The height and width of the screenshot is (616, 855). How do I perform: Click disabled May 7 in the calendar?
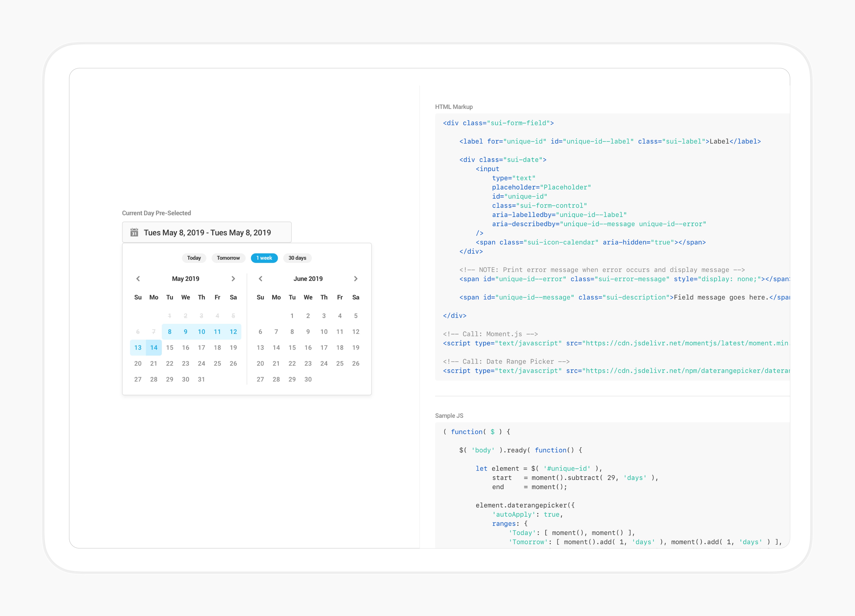(x=154, y=332)
